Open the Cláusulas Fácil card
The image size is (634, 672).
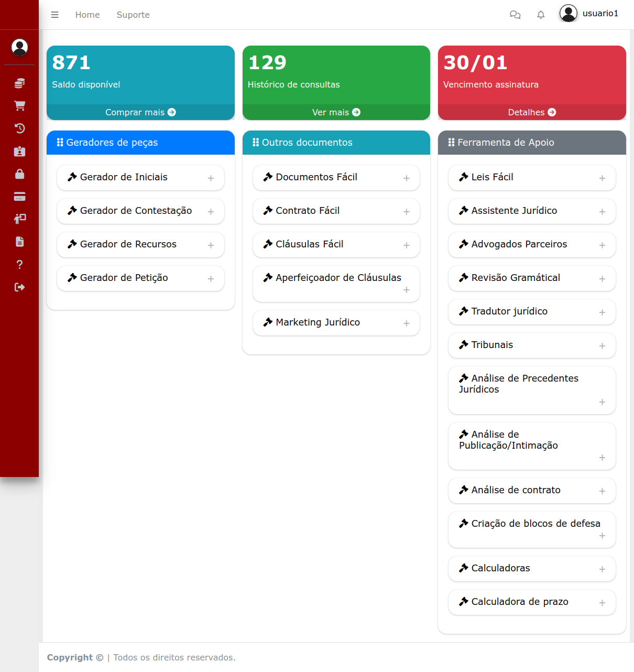coord(336,245)
